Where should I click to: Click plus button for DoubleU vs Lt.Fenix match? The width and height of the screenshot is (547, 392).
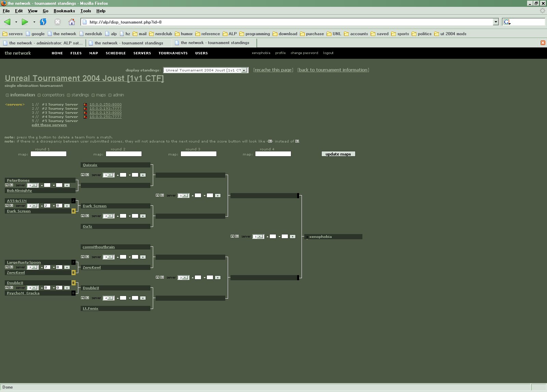(143, 298)
